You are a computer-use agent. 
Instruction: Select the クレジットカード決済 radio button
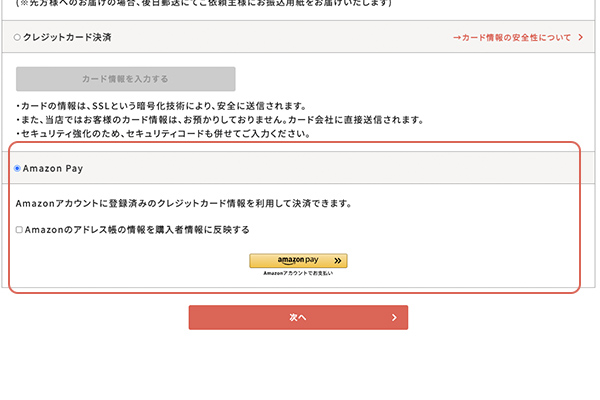(18, 37)
